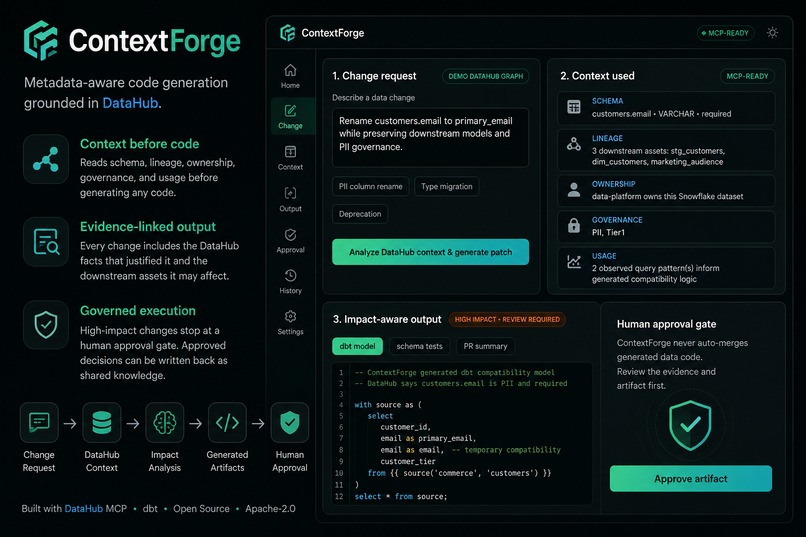Click the Usage chart icon

tap(574, 262)
